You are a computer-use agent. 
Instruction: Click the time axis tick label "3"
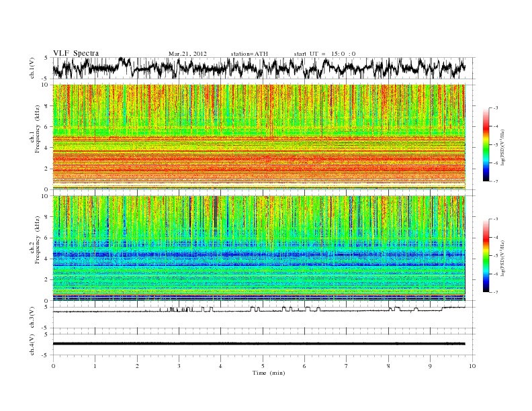pos(179,366)
